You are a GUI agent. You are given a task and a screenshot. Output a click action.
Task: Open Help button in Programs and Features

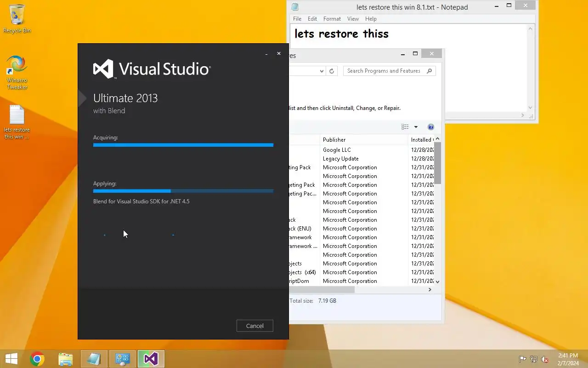click(431, 127)
